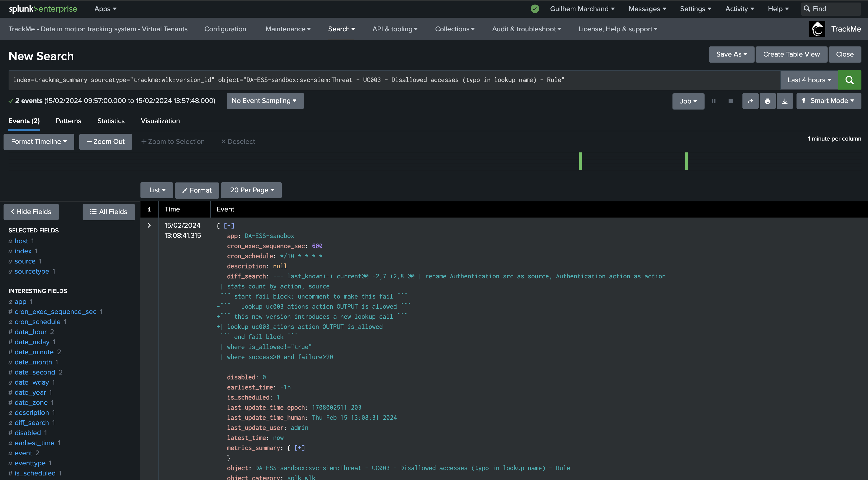The image size is (868, 480).
Task: Run the search with the magnifier button
Action: coord(850,80)
